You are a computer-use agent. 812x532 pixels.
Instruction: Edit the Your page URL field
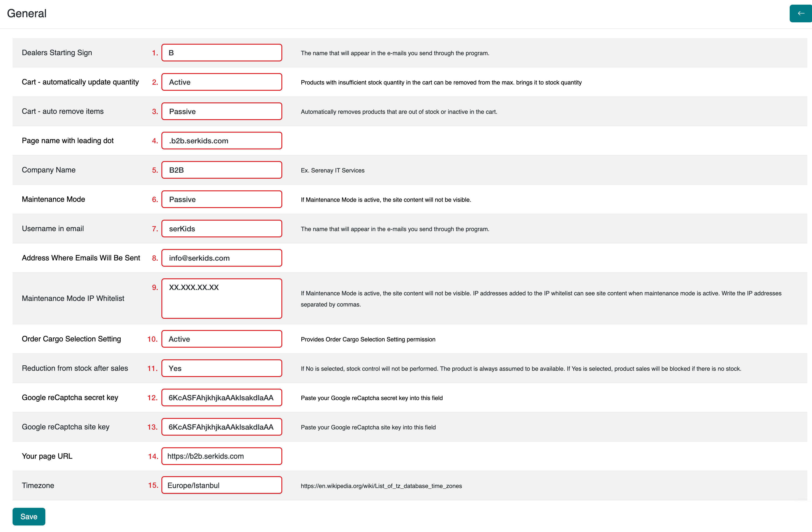click(x=221, y=456)
